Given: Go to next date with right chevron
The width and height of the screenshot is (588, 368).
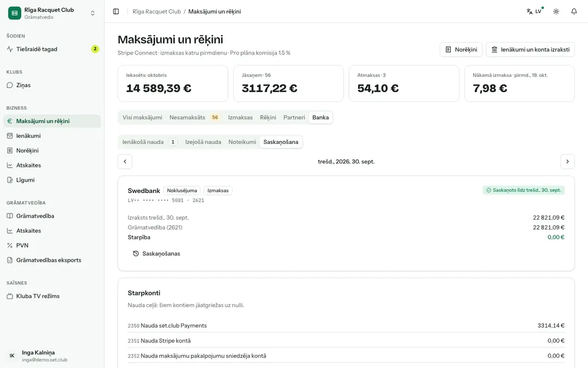Looking at the screenshot, I should click(567, 161).
